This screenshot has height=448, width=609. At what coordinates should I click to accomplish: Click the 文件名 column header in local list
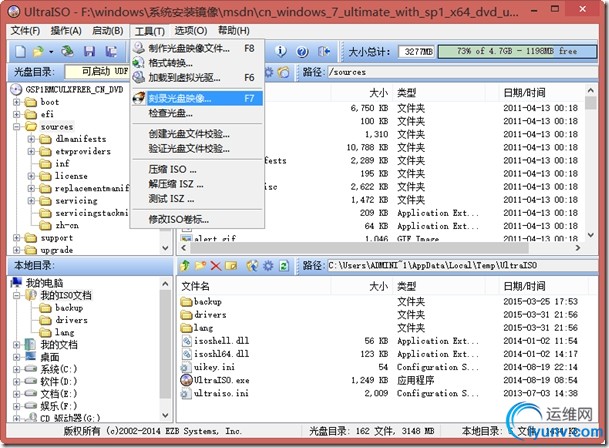coord(195,286)
